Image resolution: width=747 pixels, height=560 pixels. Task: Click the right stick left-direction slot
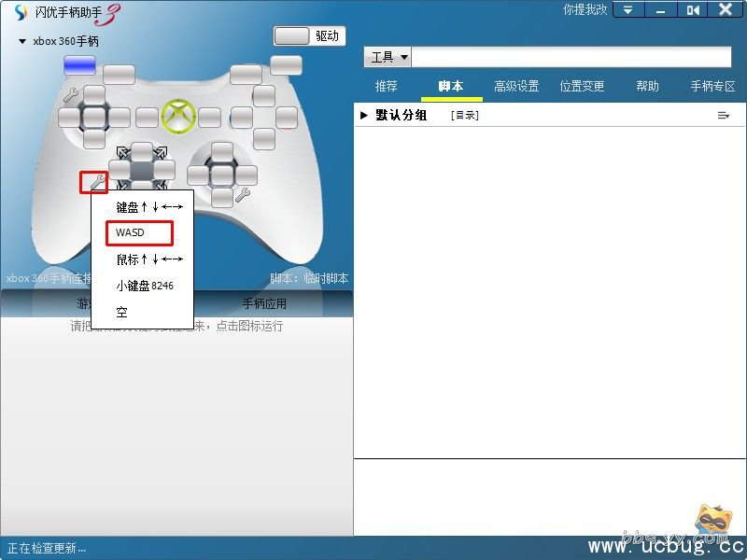[x=198, y=175]
